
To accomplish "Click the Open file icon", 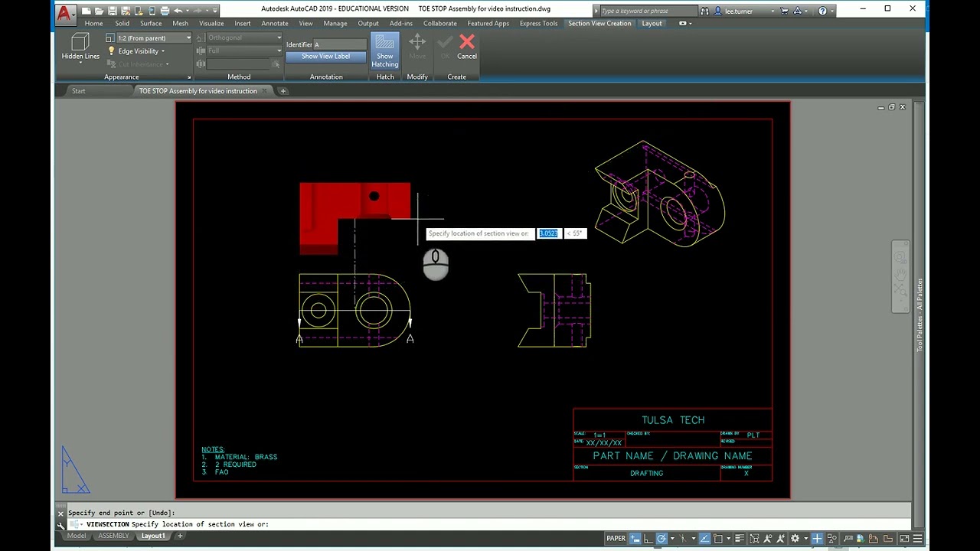I will 100,11.
